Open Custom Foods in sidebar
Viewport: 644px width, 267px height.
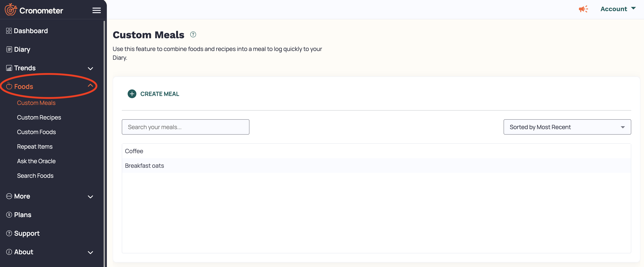36,132
